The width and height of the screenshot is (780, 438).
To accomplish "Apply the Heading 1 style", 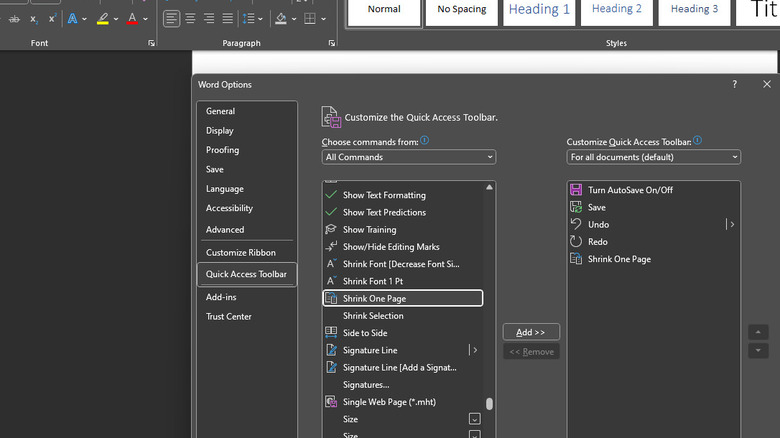I will pyautogui.click(x=539, y=10).
